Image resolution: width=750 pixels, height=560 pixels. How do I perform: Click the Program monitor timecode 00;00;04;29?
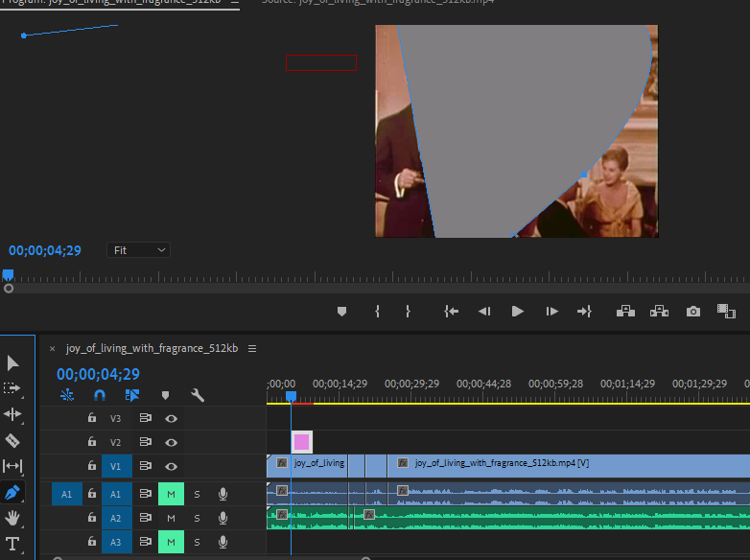[45, 250]
